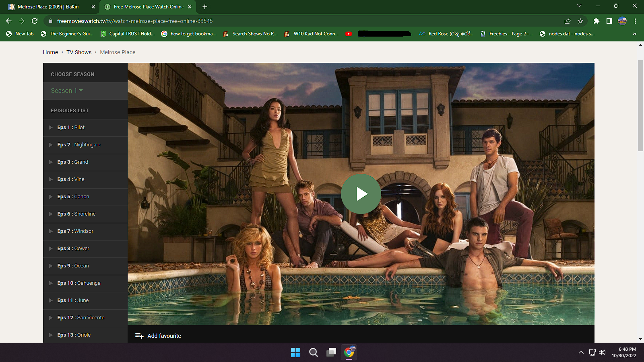Go to Home breadcrumb link
This screenshot has height=362, width=644.
[50, 52]
